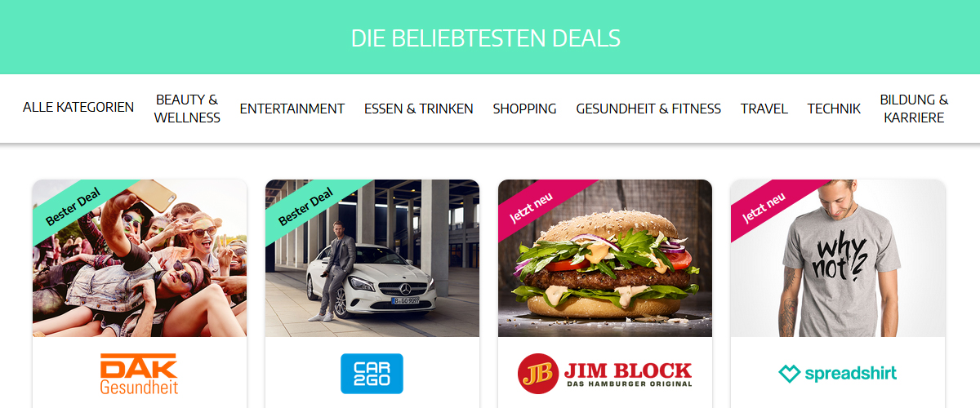Open the white Mercedes deal image
Screen dimensions: 980x408
coord(372,258)
